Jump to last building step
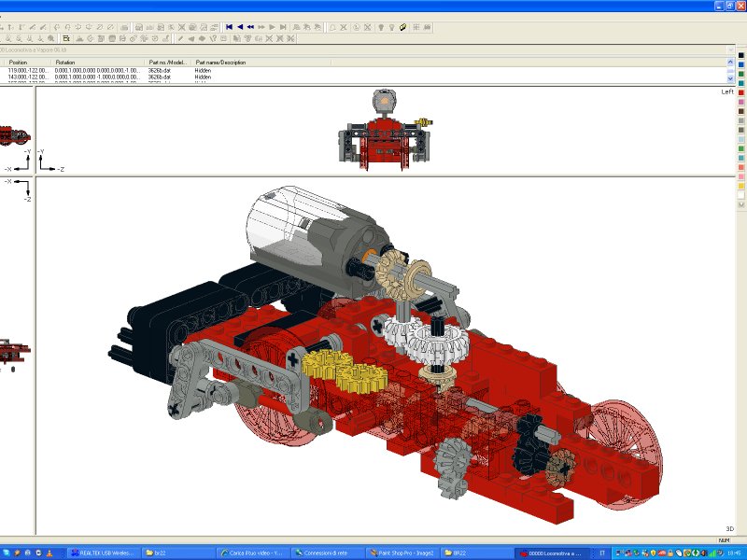Image resolution: width=747 pixels, height=560 pixels. (283, 27)
